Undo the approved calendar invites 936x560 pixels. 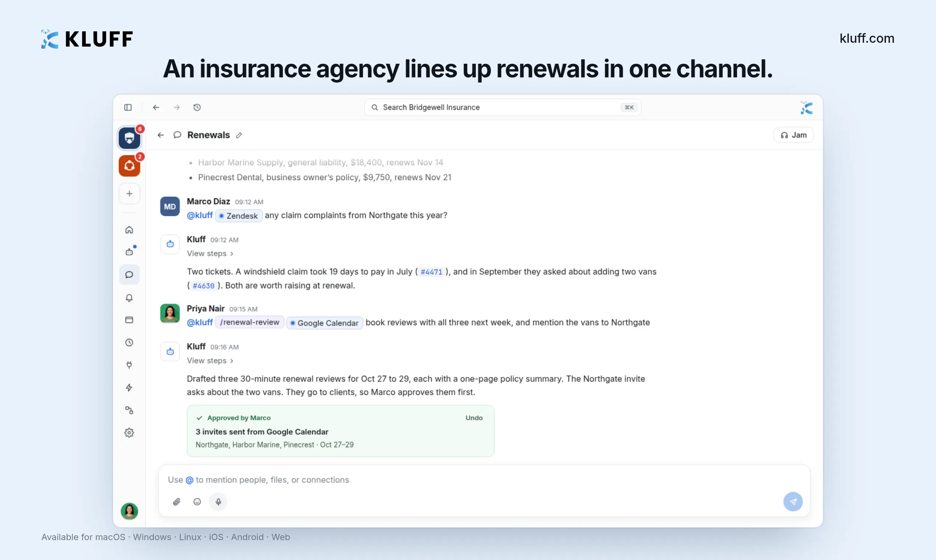click(474, 418)
